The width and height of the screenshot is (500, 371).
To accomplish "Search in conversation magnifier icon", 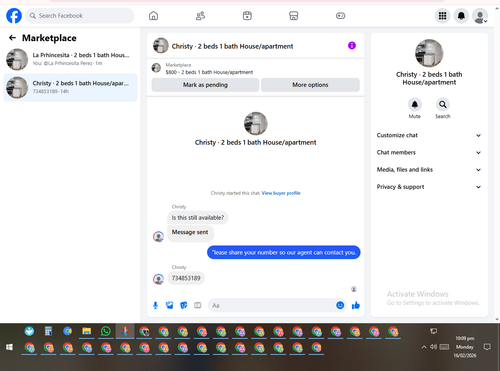I will pyautogui.click(x=443, y=105).
